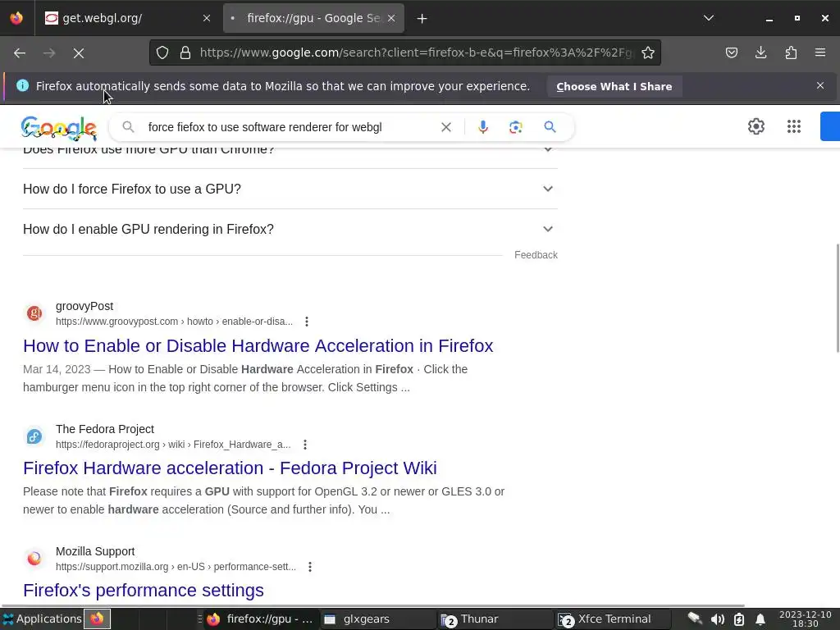
Task: Open the volume control tray icon
Action: click(717, 619)
